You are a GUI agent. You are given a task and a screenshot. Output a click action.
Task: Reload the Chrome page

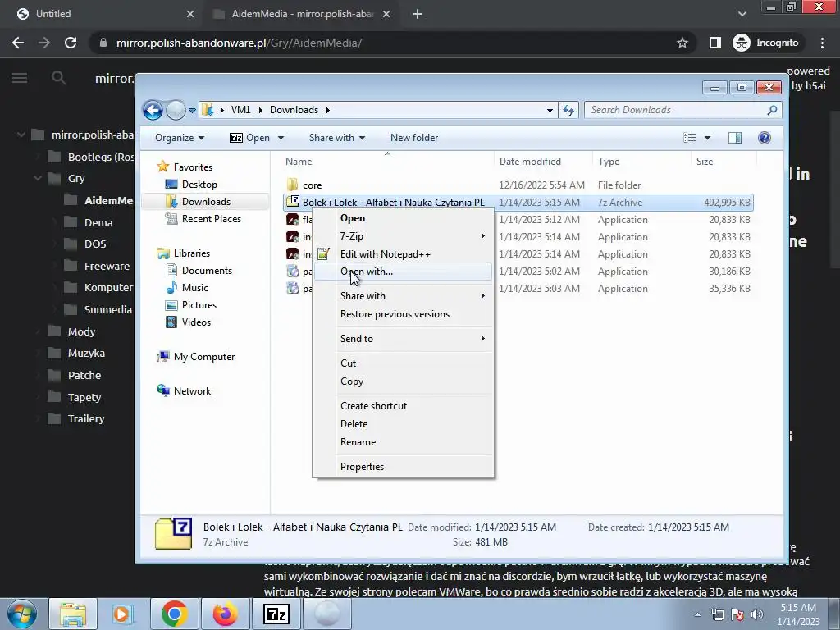click(71, 43)
